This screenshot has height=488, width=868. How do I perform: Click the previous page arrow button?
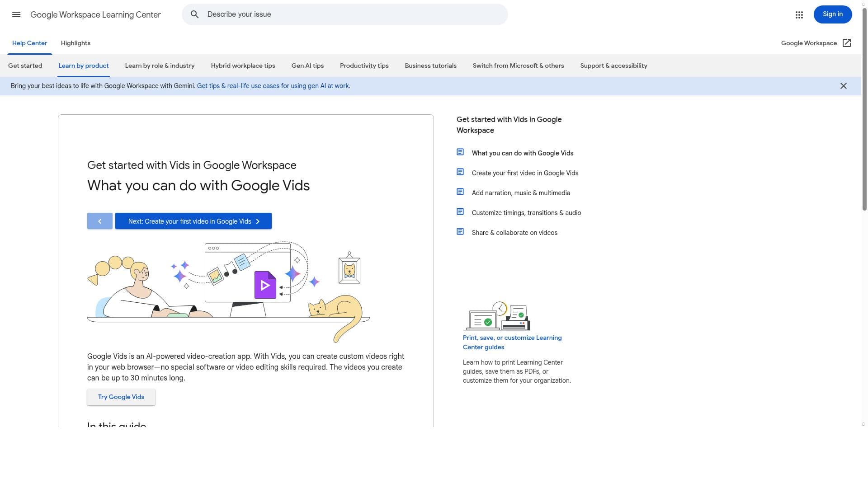(x=100, y=221)
